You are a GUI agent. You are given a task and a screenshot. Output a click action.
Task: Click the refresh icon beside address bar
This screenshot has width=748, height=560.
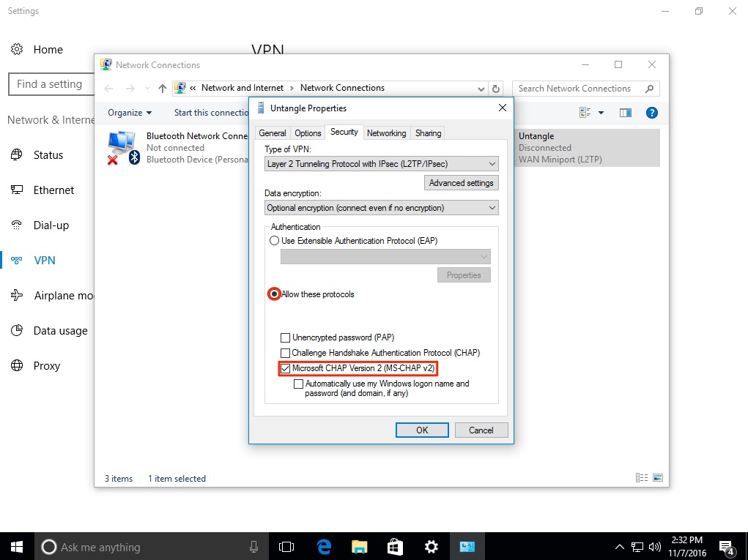[x=496, y=89]
